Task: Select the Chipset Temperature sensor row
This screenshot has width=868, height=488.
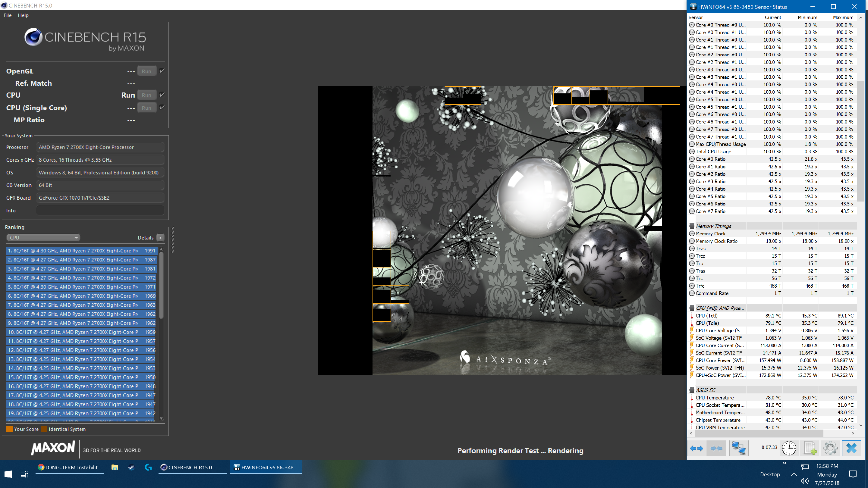Action: [x=772, y=420]
